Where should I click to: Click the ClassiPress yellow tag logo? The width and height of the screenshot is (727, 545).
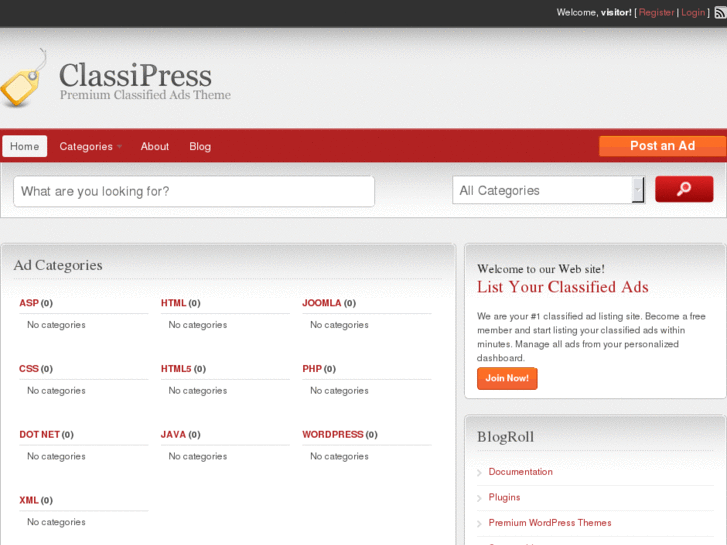click(23, 78)
